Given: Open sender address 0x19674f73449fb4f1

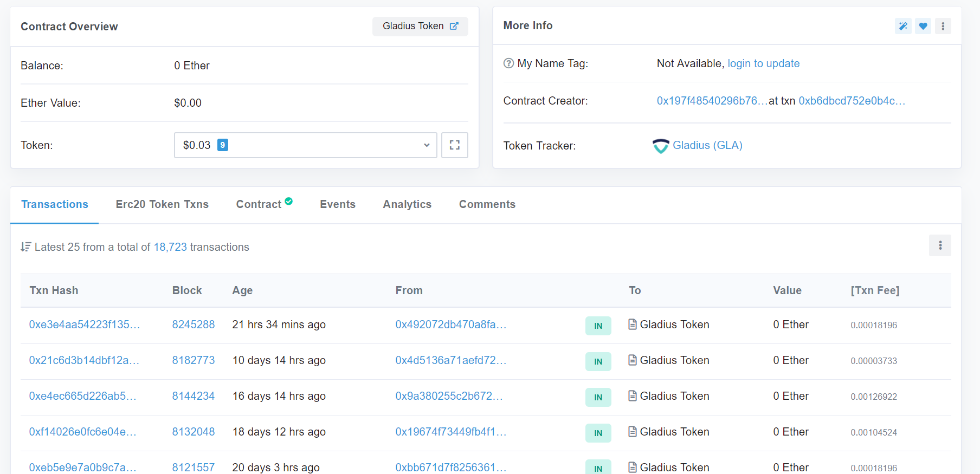Looking at the screenshot, I should pos(451,432).
